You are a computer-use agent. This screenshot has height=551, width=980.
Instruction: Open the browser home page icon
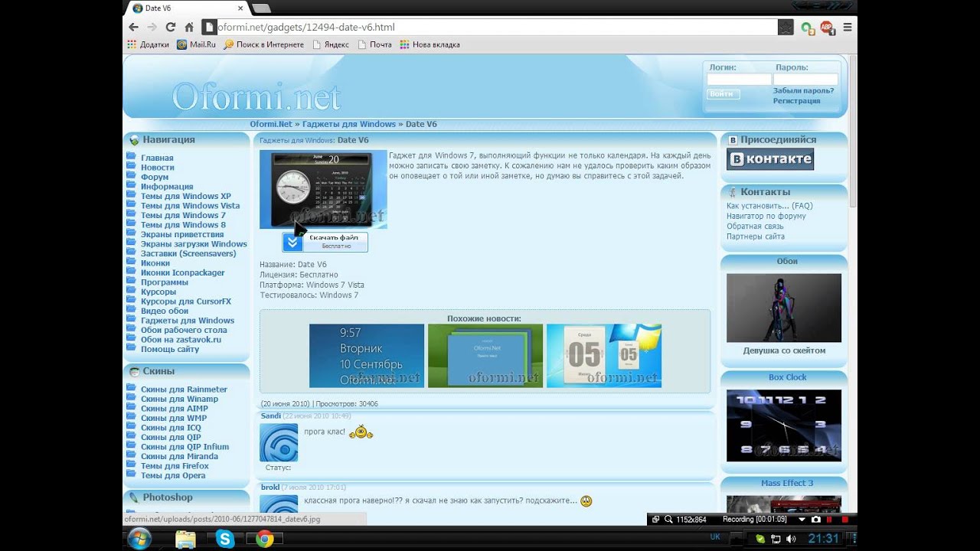pyautogui.click(x=189, y=27)
